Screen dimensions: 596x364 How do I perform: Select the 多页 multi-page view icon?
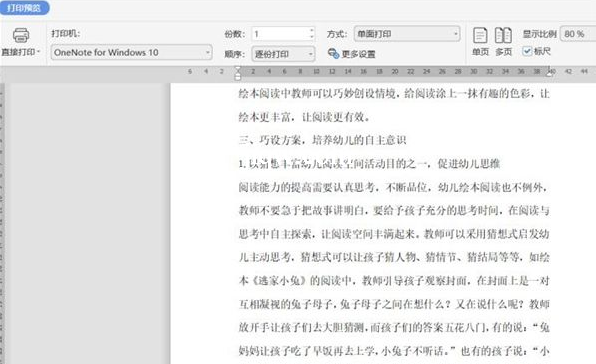[503, 35]
